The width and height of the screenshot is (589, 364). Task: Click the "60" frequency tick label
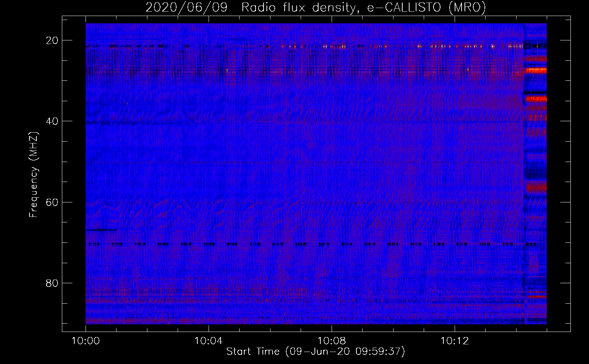(52, 202)
